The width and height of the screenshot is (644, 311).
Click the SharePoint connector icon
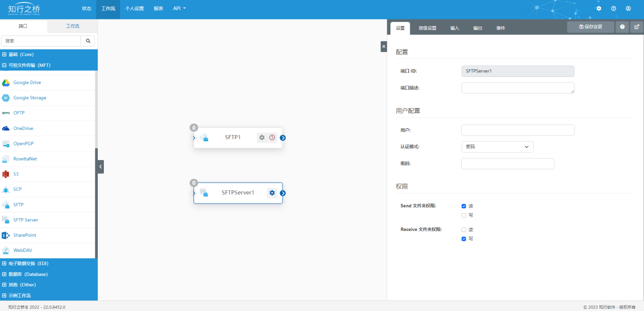click(6, 236)
